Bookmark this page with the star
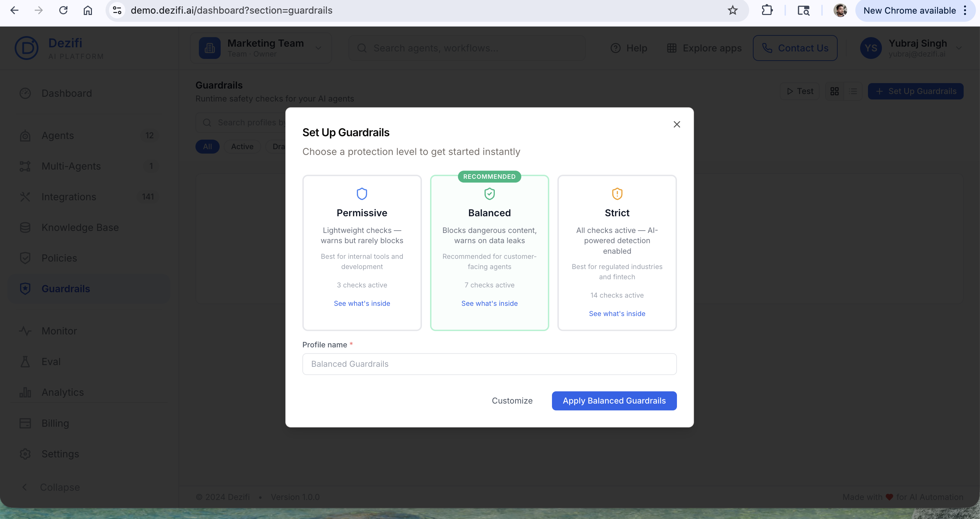 [x=732, y=10]
